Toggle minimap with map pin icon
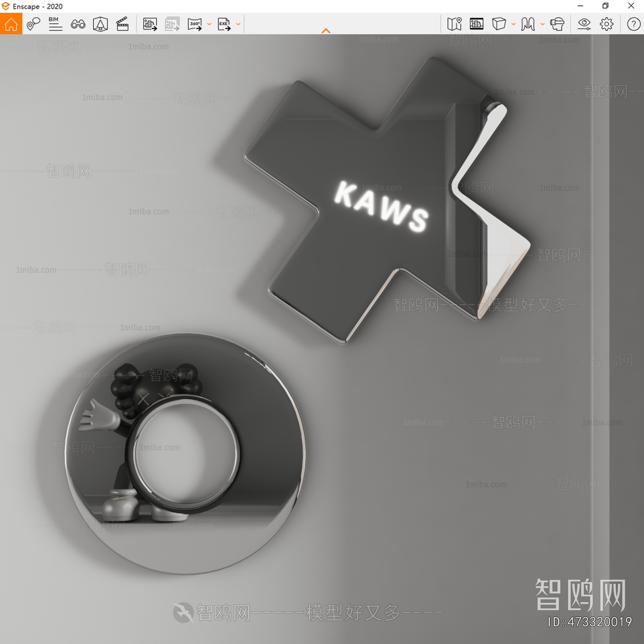Viewport: 644px width, 644px height. click(x=454, y=24)
